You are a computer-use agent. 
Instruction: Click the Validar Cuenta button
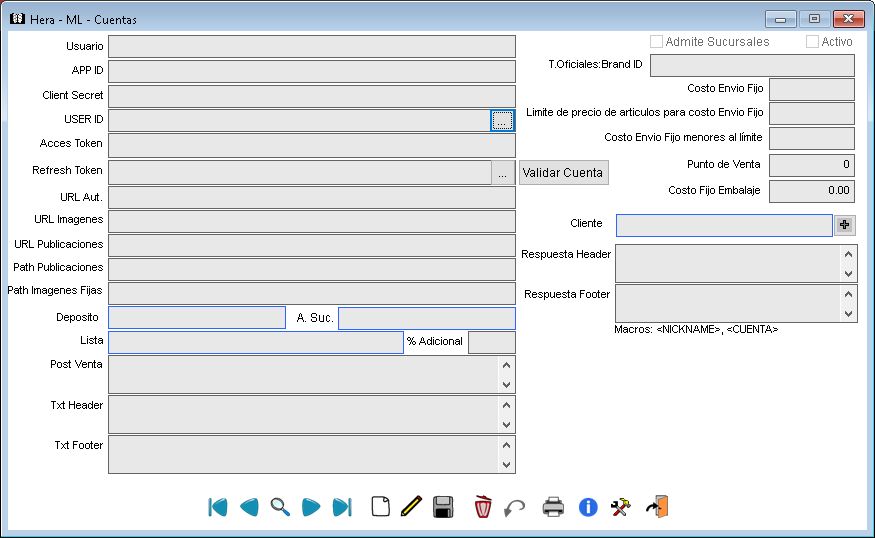563,172
